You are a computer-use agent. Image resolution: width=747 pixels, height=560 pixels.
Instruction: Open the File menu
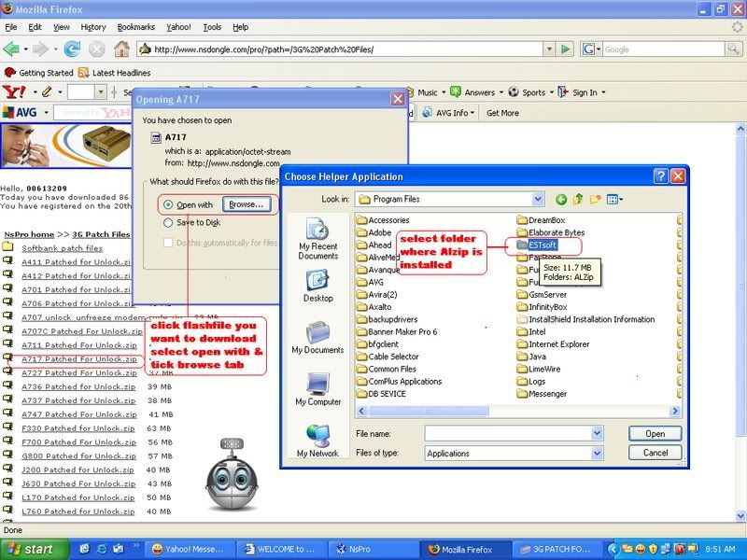10,27
